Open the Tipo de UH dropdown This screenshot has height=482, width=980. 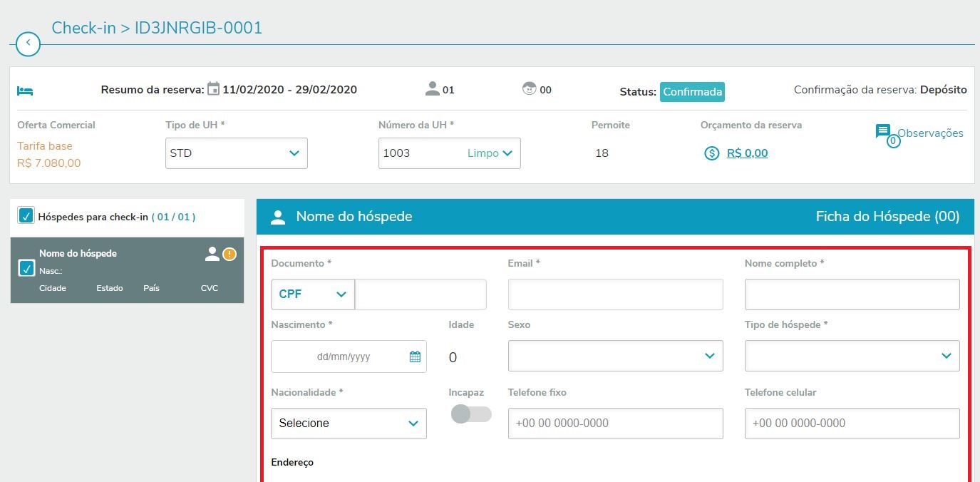click(x=236, y=153)
